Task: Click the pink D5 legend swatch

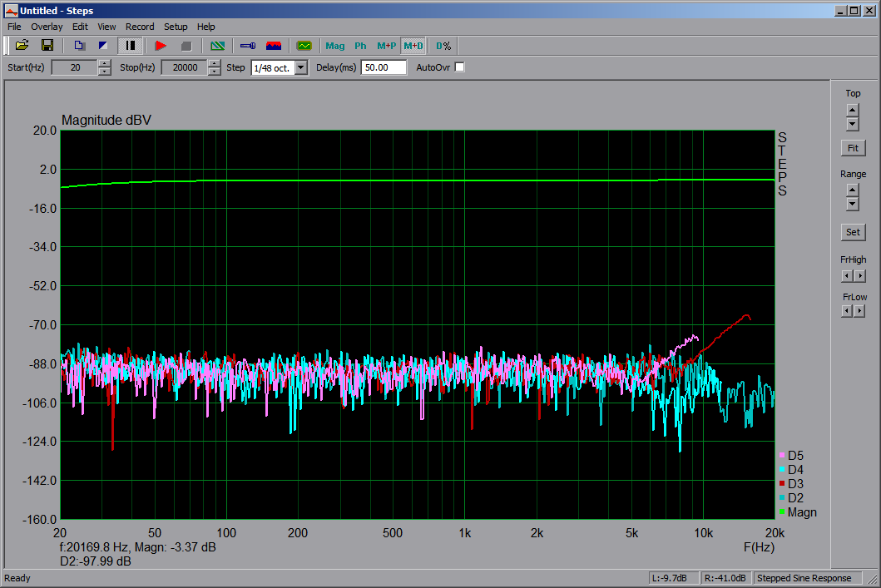Action: (x=782, y=456)
